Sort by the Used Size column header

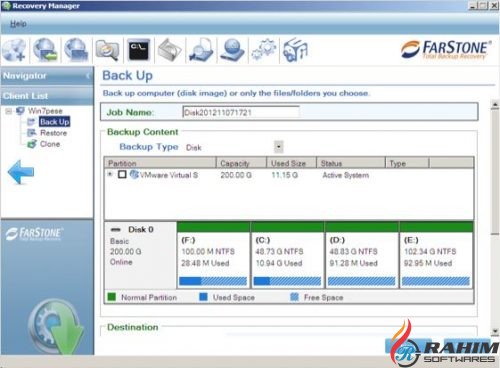tap(291, 163)
